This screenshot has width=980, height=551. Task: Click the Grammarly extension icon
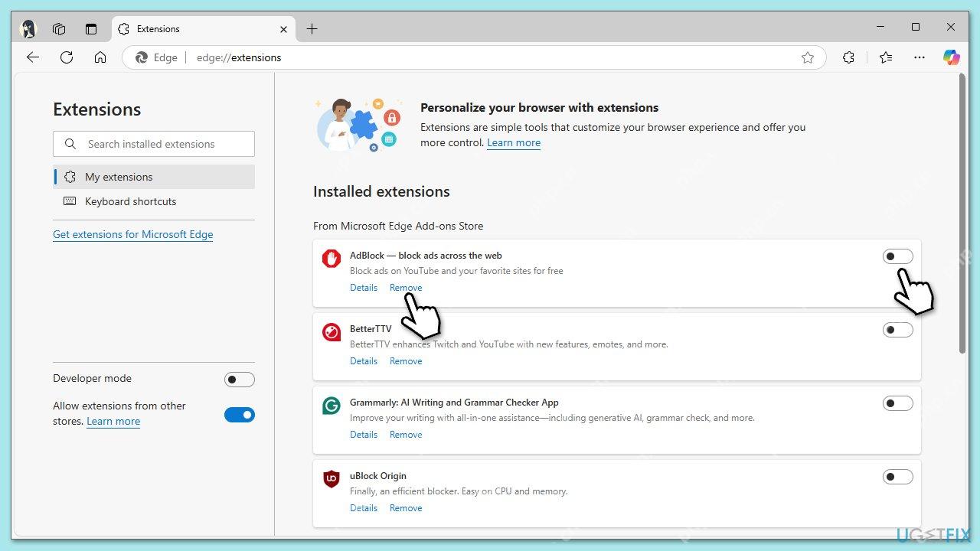tap(331, 406)
